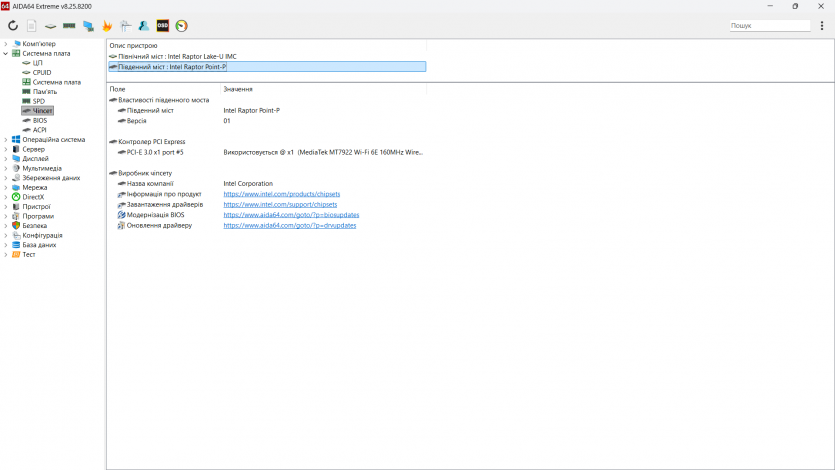Expand the Операційна система tree node
The image size is (835, 470).
pyautogui.click(x=6, y=140)
